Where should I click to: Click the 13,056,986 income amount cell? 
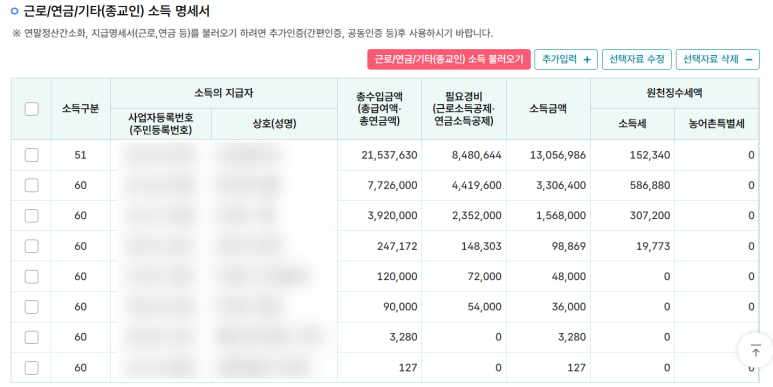[x=548, y=155]
